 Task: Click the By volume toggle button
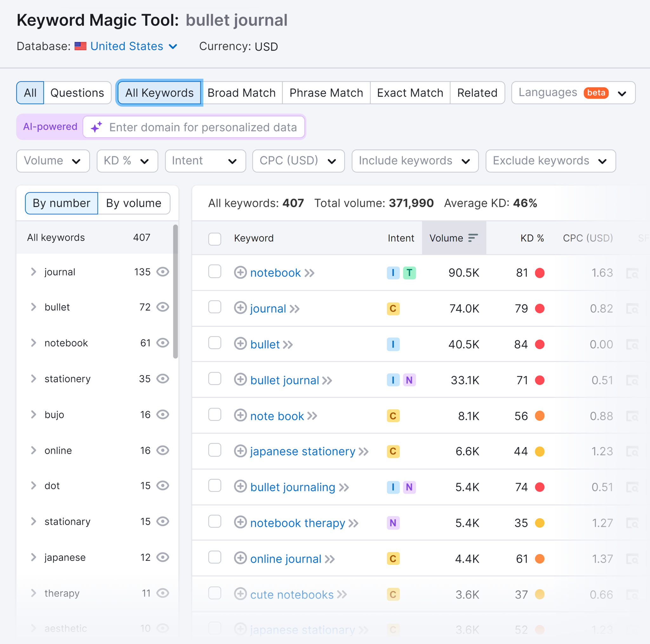pyautogui.click(x=133, y=203)
